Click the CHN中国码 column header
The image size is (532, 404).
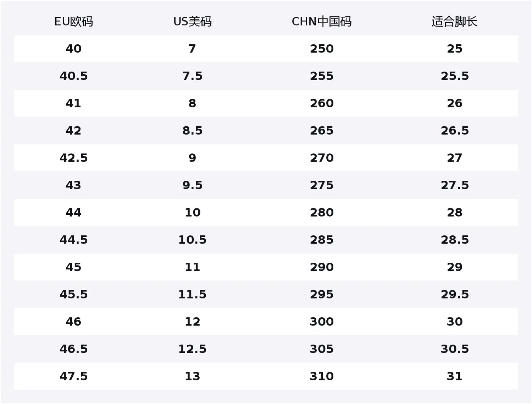coord(322,22)
